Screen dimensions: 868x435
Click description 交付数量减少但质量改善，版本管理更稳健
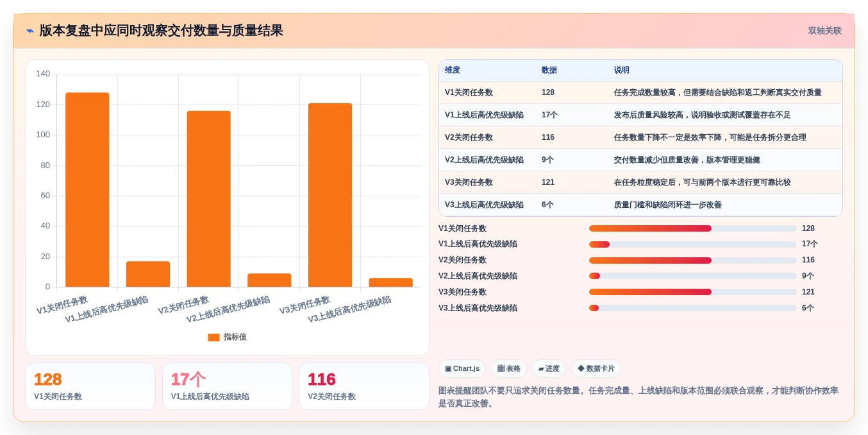(687, 160)
